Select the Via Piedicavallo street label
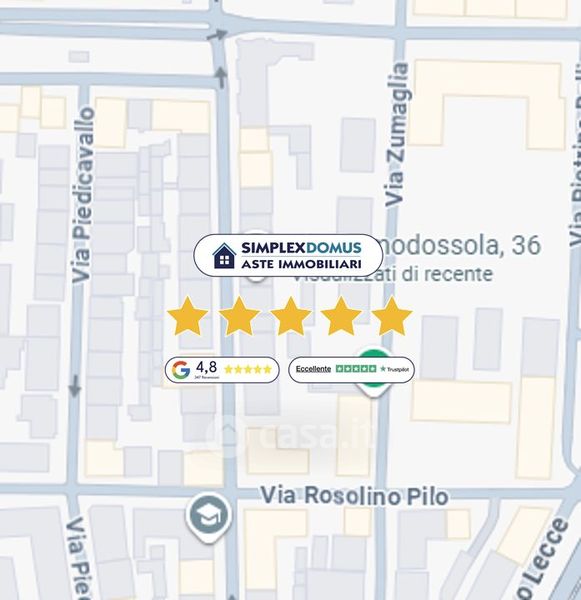This screenshot has width=581, height=600. pyautogui.click(x=83, y=195)
